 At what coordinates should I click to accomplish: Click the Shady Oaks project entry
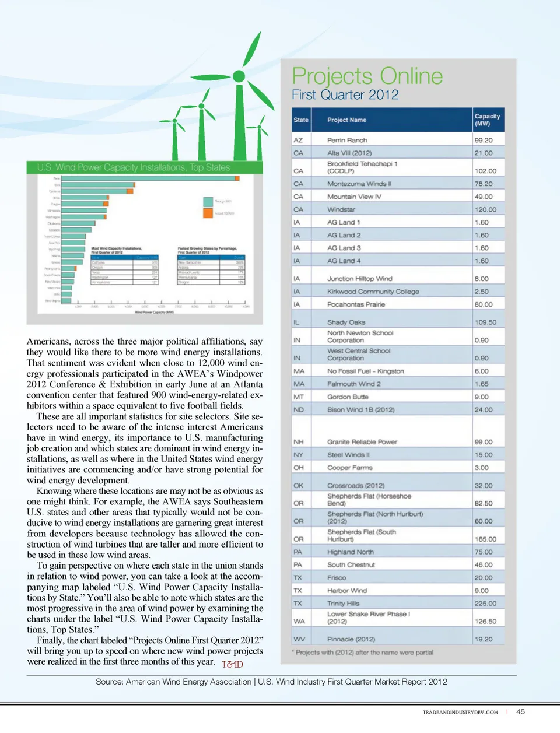[x=346, y=322]
